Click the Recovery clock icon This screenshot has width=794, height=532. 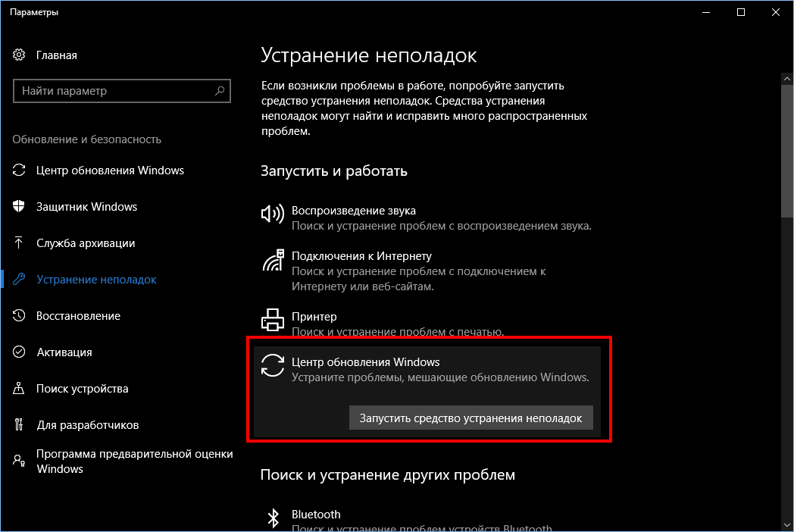(x=19, y=316)
